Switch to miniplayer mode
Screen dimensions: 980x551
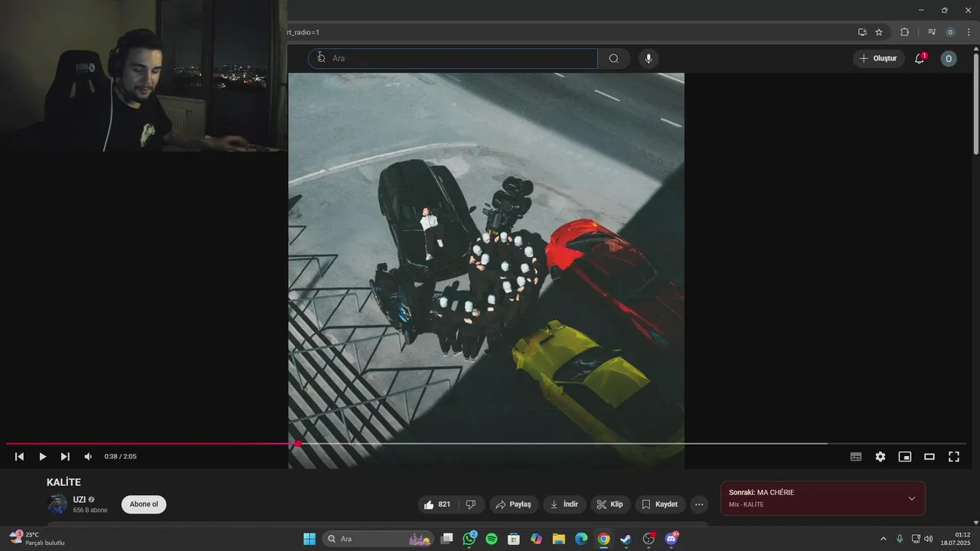905,457
